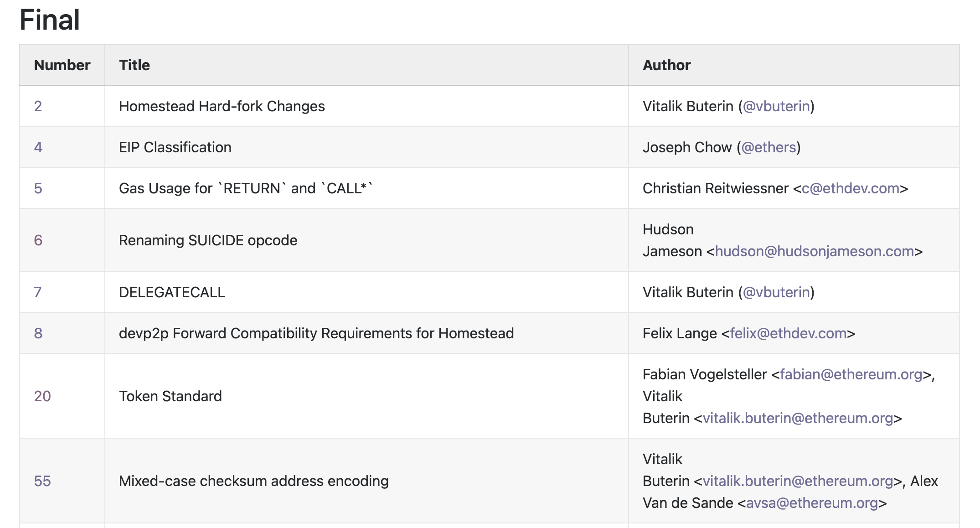This screenshot has height=528, width=980.
Task: Click @vbuterin link in Homestead Hard-fork row
Action: [776, 106]
